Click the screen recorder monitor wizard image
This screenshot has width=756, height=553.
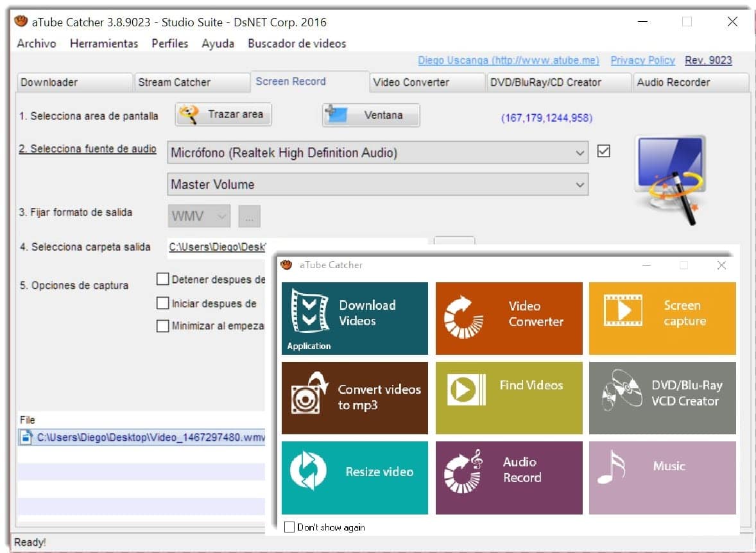(x=670, y=180)
